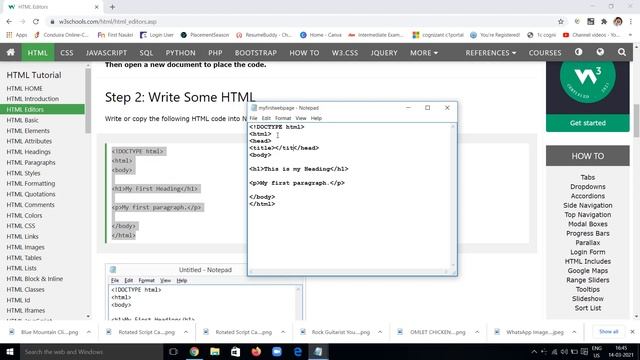
Task: Toggle dark mode contrast icon in navbar
Action: tap(578, 52)
